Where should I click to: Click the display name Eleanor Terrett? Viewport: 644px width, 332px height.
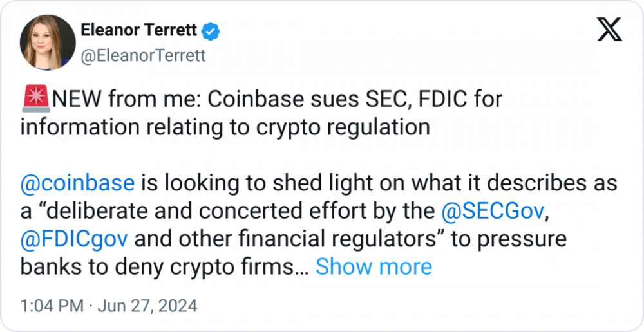click(x=139, y=30)
